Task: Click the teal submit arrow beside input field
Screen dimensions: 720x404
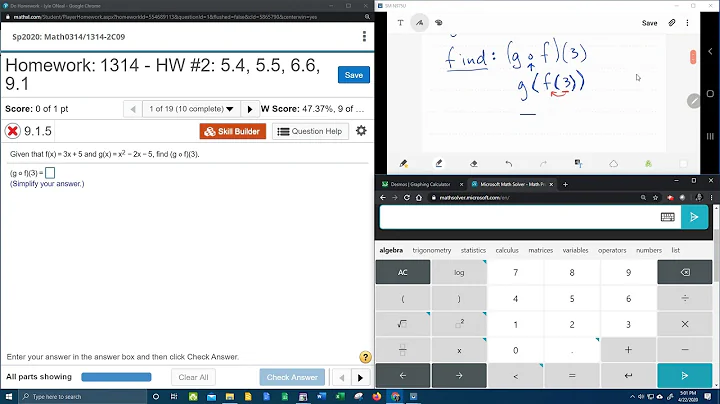Action: point(694,217)
